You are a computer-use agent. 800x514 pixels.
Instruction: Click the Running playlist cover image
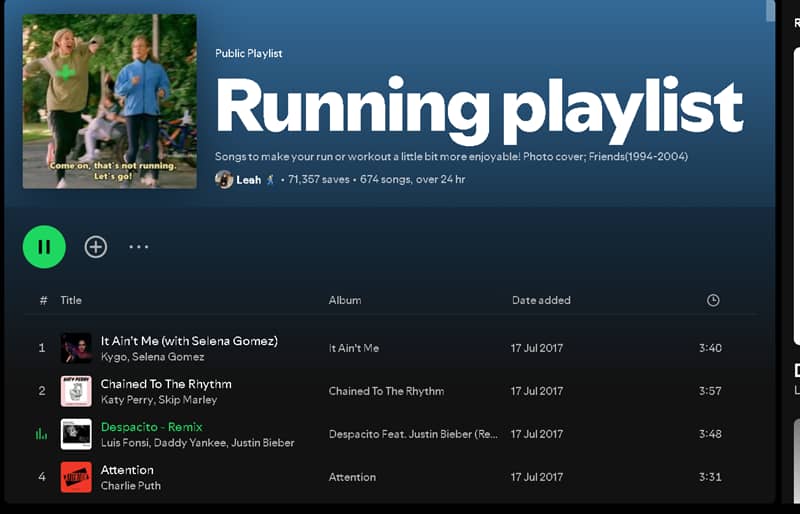pos(110,101)
